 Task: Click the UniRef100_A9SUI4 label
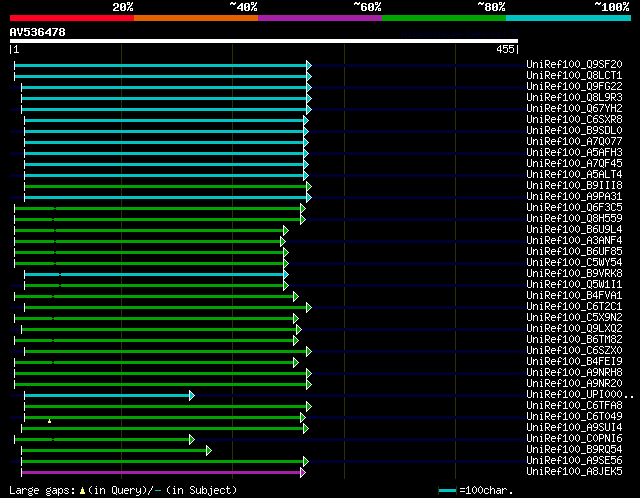(574, 427)
